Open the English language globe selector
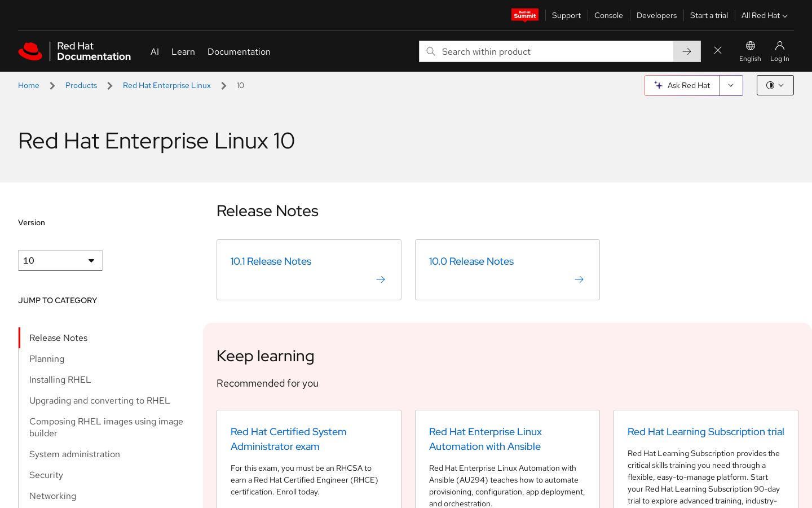This screenshot has width=812, height=508. (750, 51)
